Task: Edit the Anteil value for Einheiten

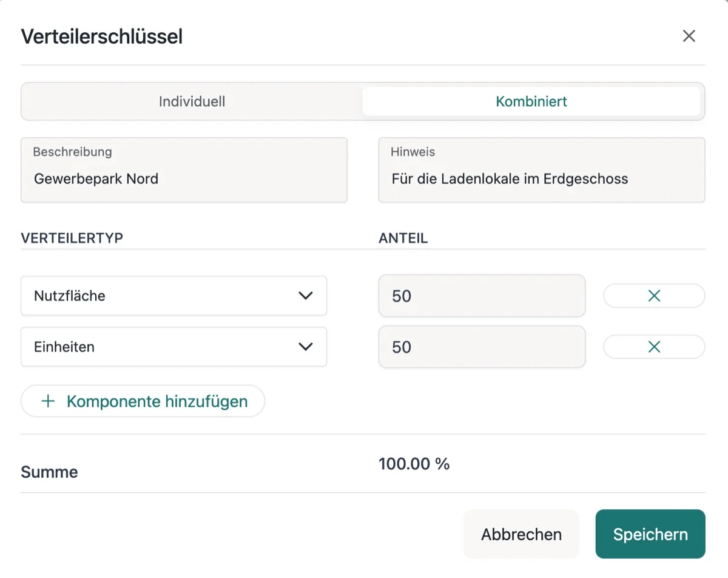Action: tap(482, 347)
